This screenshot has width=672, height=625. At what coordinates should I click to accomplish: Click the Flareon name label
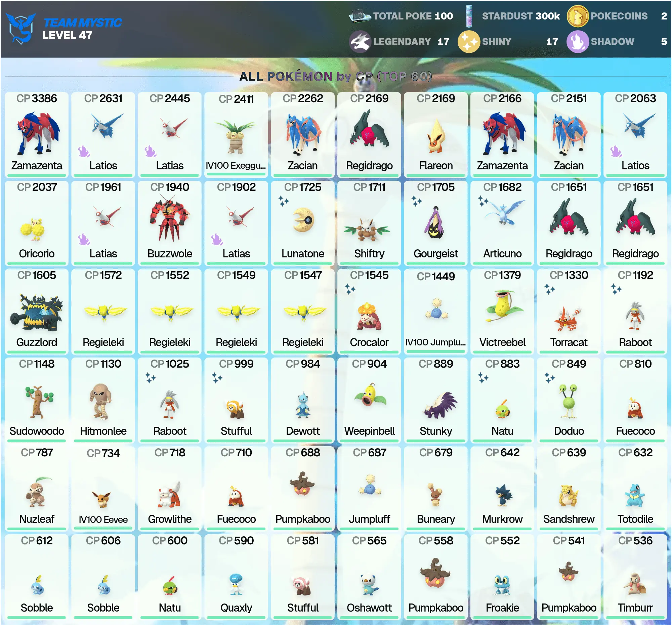click(436, 166)
